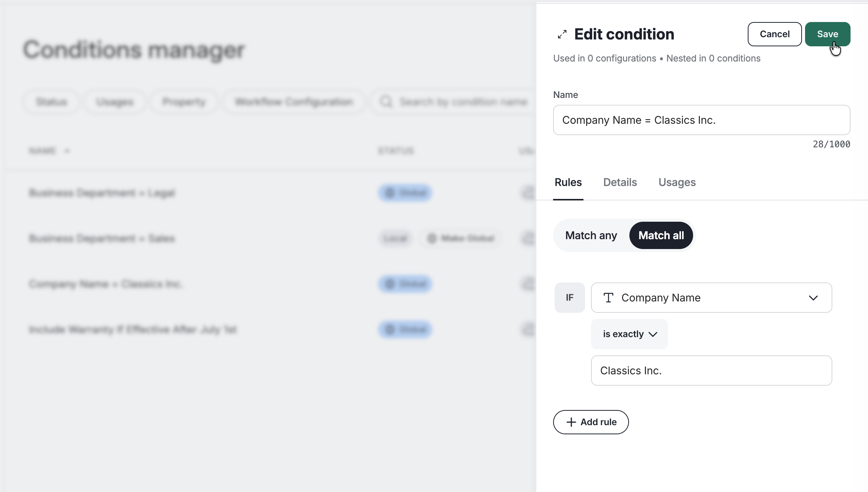Screen dimensions: 868x492
Task: Open the 'is exactly' operator dropdown
Action: point(629,334)
